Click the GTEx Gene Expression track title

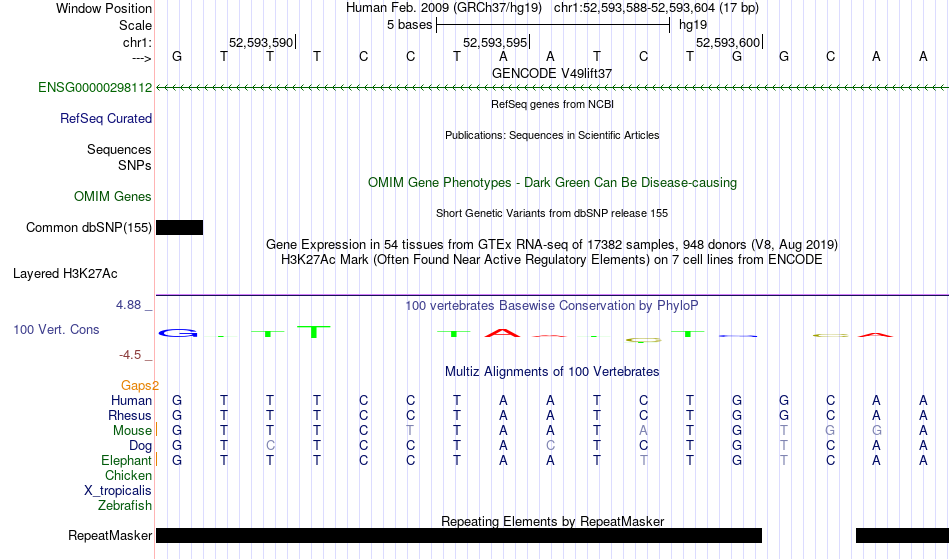(552, 245)
